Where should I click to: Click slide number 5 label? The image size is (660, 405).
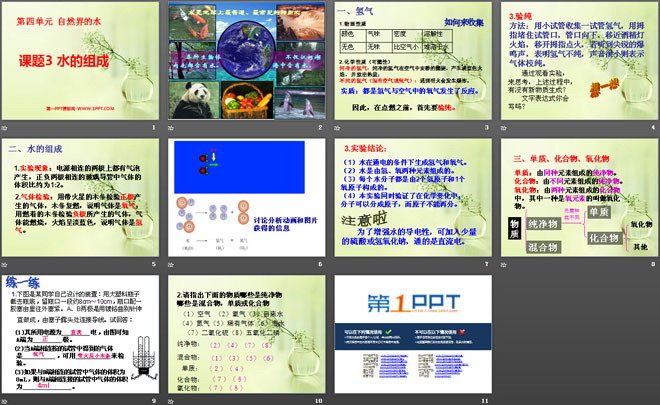point(154,264)
